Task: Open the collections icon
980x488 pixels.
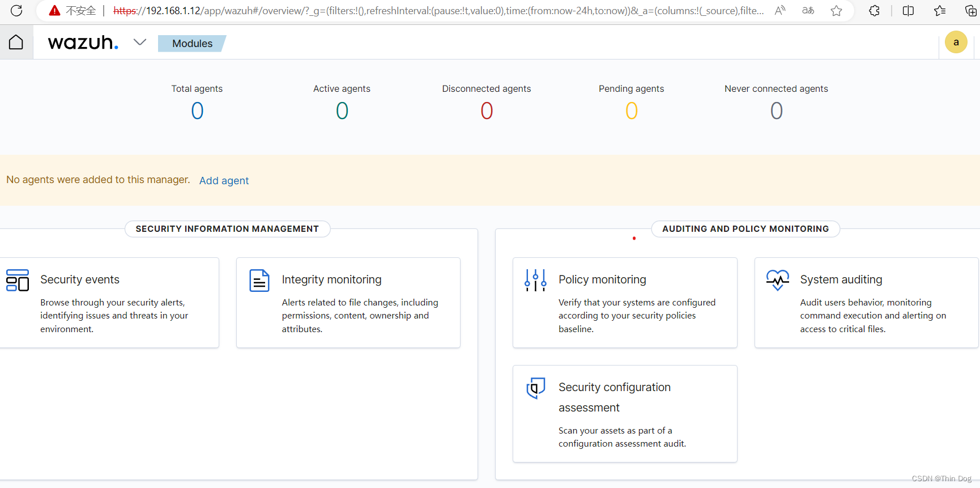Action: click(x=970, y=10)
